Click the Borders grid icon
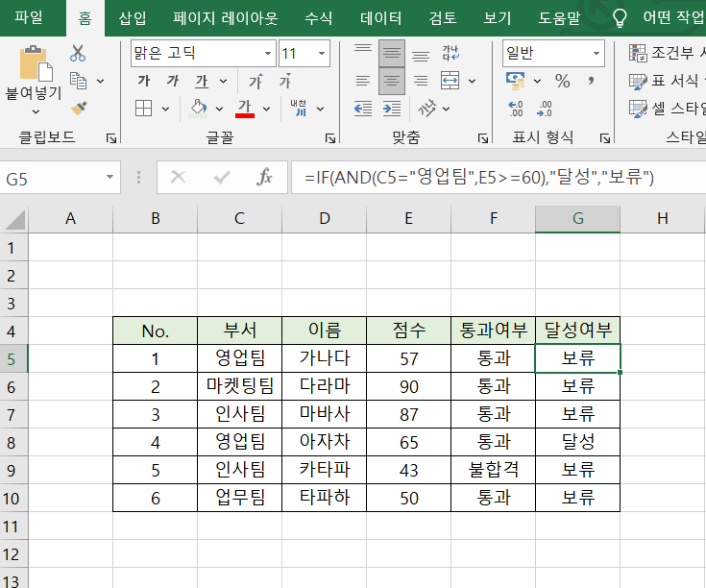706x588 pixels. [x=144, y=109]
